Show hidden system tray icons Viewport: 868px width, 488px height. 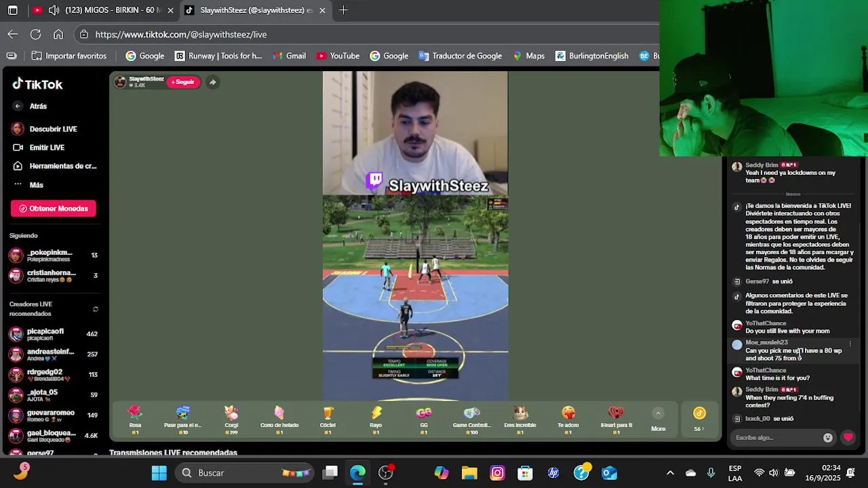coord(670,472)
